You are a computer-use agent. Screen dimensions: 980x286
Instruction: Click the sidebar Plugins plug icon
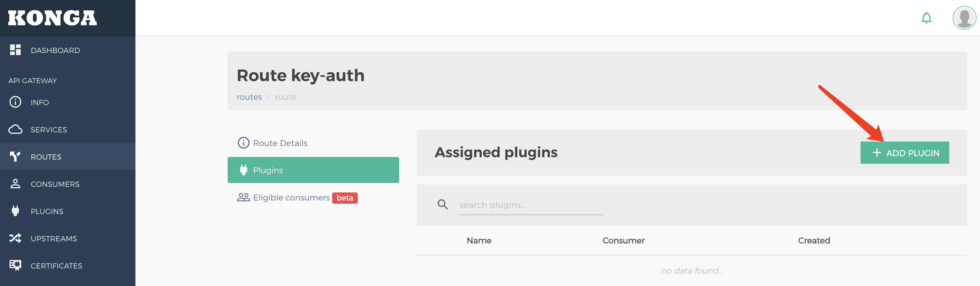click(x=15, y=211)
